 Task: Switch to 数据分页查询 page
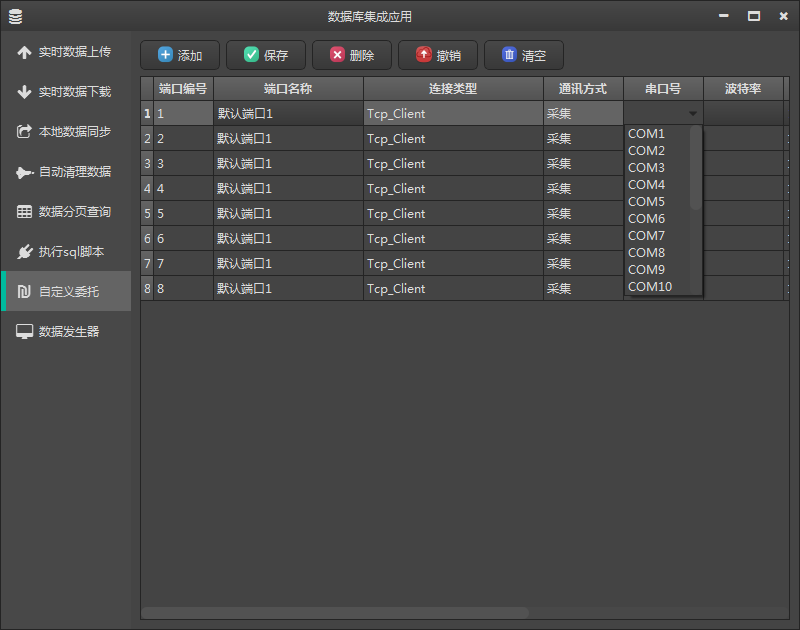[66, 212]
